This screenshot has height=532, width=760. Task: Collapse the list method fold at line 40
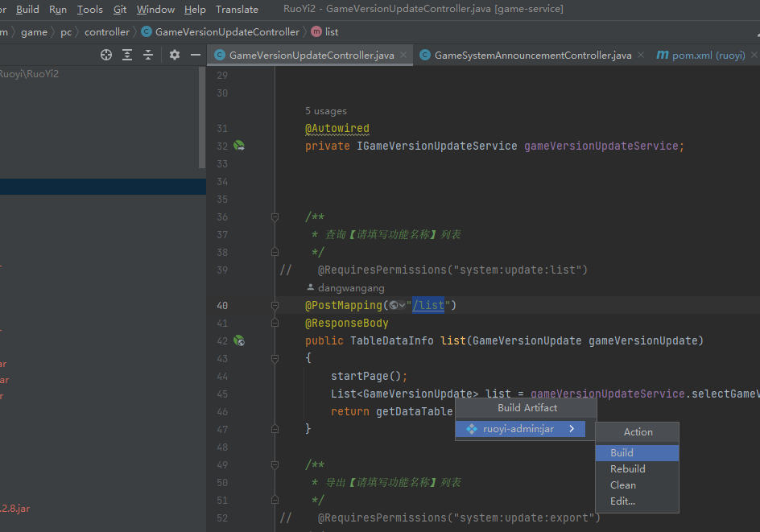[275, 306]
